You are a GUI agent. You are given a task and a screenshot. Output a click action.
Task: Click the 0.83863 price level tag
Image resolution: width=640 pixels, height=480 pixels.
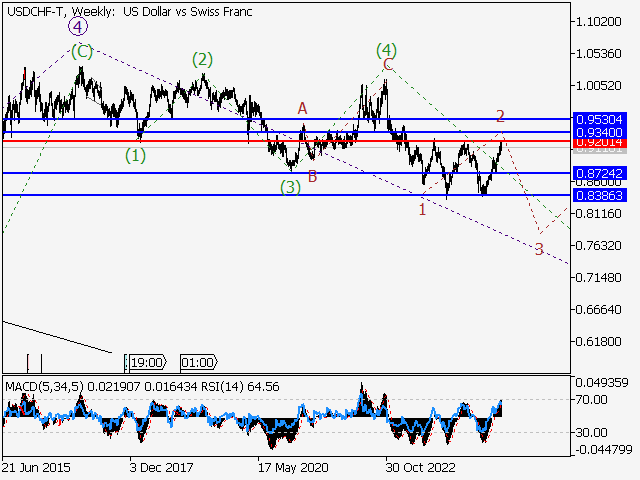[x=599, y=195]
